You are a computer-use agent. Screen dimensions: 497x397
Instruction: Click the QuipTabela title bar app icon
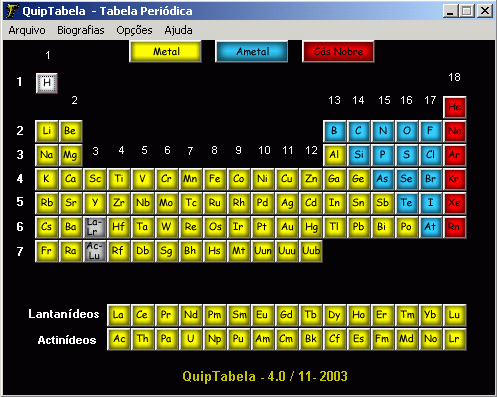[12, 11]
